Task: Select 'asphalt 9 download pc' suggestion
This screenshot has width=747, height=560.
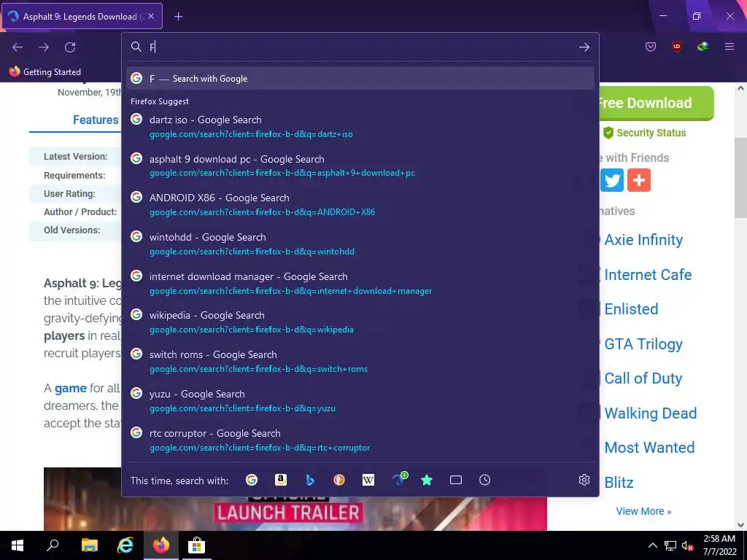Action: pyautogui.click(x=360, y=166)
